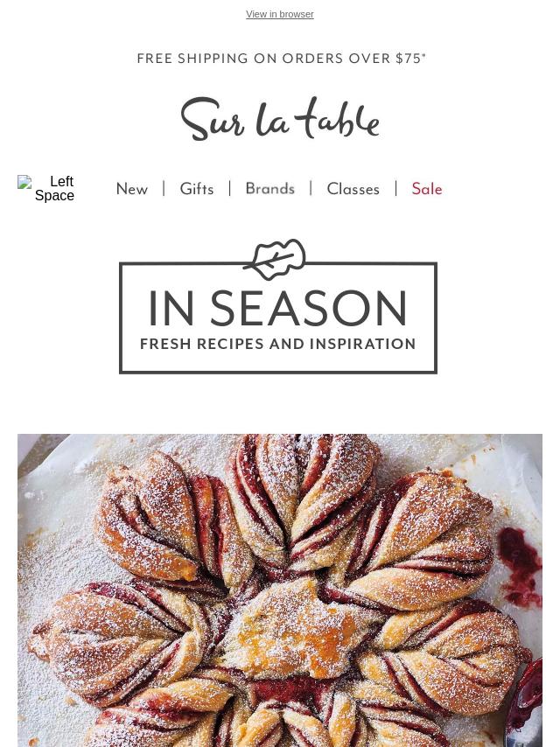The image size is (560, 747).
Task: Click the divider bar between New and Gifts
Action: tap(164, 188)
